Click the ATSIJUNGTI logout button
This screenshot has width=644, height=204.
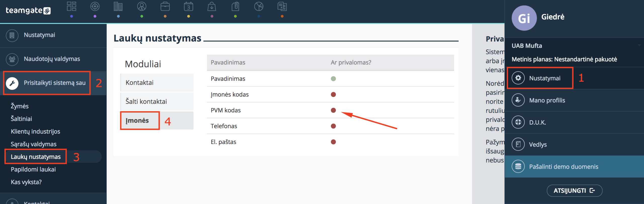[575, 191]
